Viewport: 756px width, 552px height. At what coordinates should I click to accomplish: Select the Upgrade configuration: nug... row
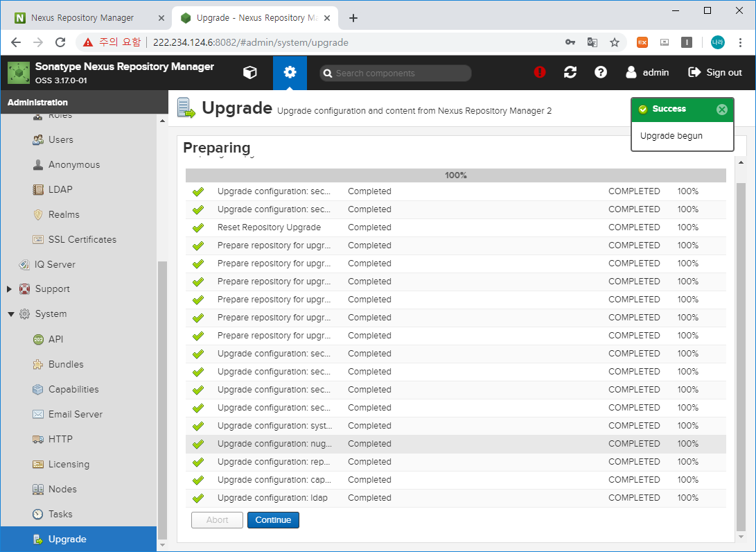click(x=456, y=444)
